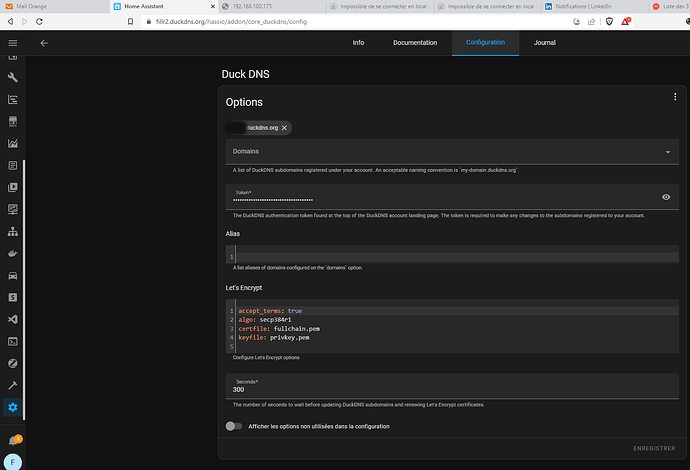
Task: Click the certfile: fullchain.pem line
Action: (279, 329)
